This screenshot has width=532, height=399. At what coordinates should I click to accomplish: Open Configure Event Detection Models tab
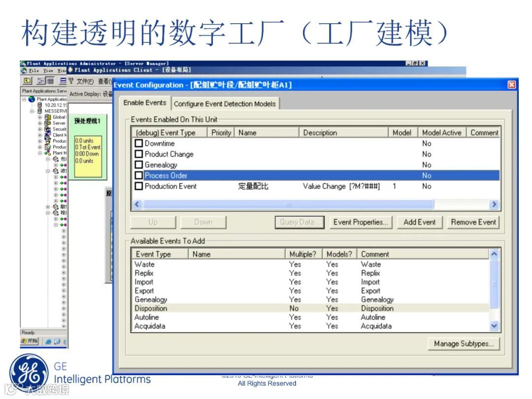pyautogui.click(x=225, y=104)
